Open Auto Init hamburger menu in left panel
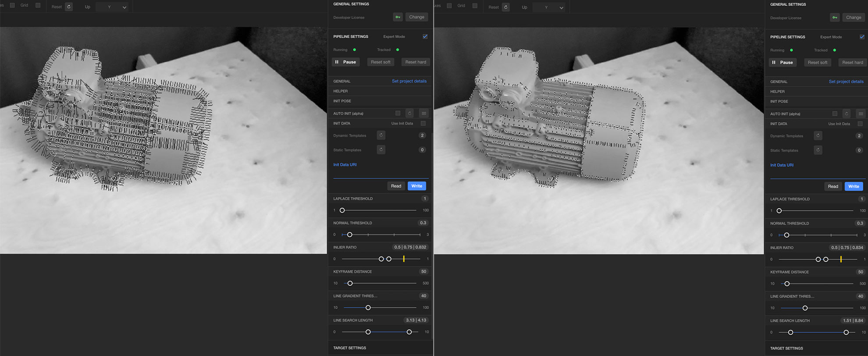Image resolution: width=868 pixels, height=356 pixels. pos(423,113)
